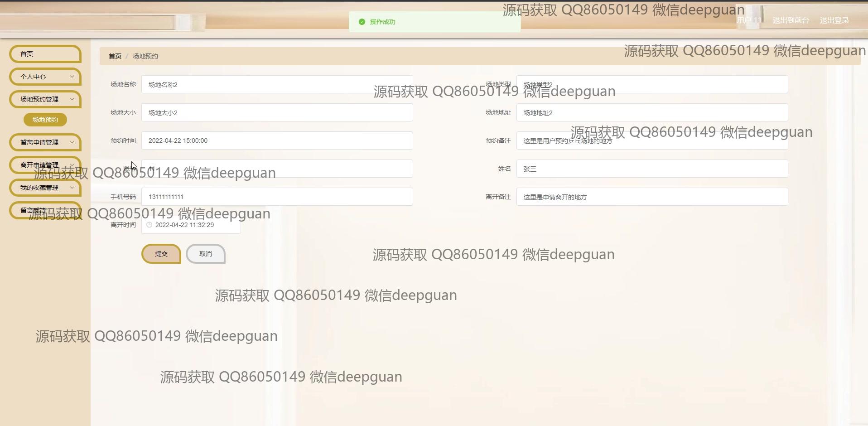Focus the 场地类型 input field
This screenshot has width=868, height=426.
(652, 84)
